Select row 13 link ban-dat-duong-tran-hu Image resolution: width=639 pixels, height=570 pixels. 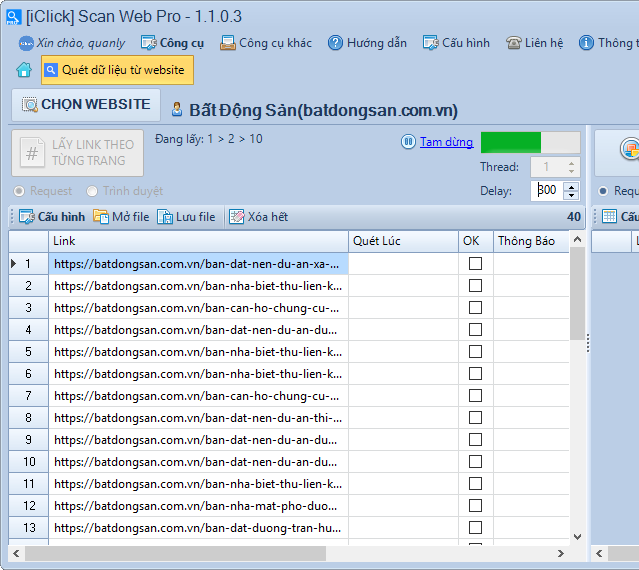[198, 528]
